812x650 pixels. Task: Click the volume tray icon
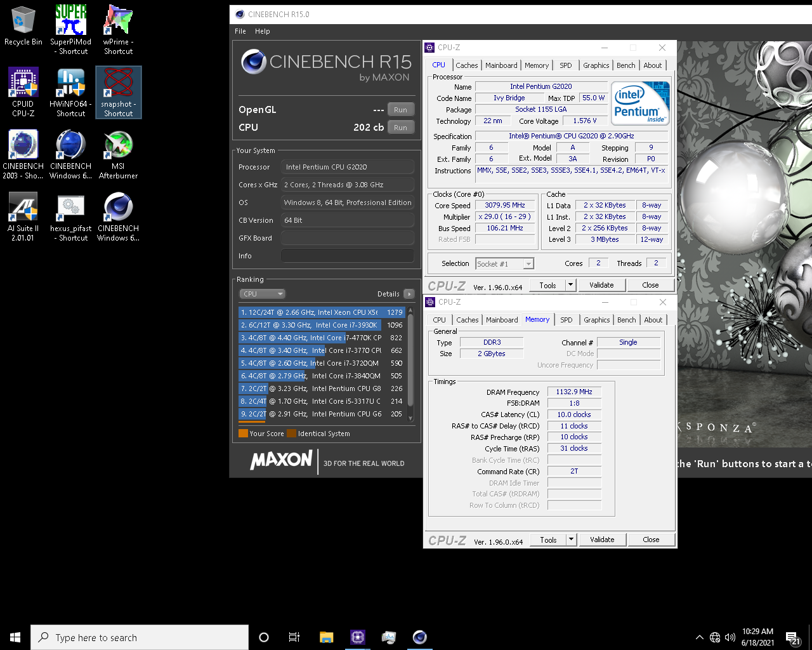tap(730, 637)
